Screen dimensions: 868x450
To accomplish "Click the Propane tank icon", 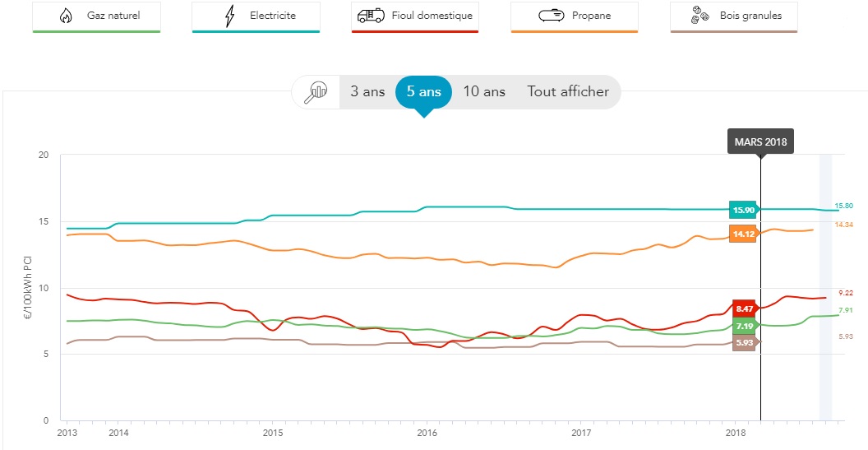I will pyautogui.click(x=552, y=16).
